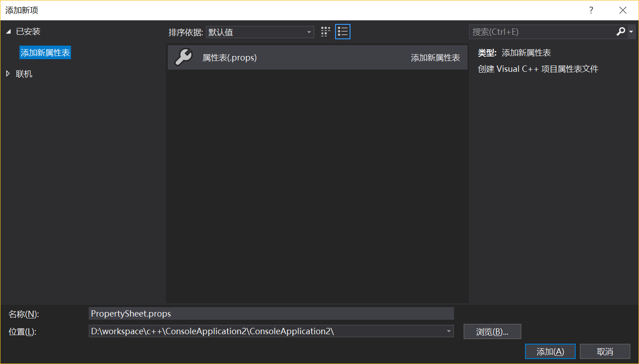The width and height of the screenshot is (639, 364).
Task: Collapse the 已安装 tree section
Action: [8, 31]
